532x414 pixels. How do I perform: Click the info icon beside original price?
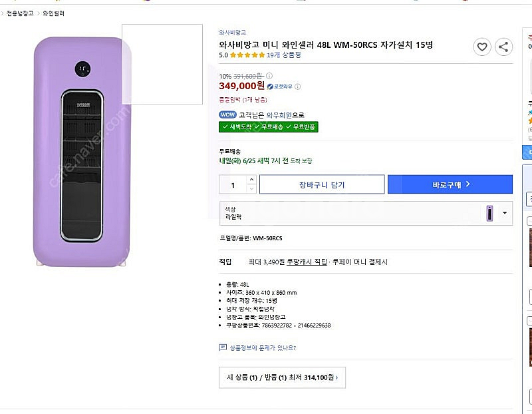pyautogui.click(x=269, y=76)
